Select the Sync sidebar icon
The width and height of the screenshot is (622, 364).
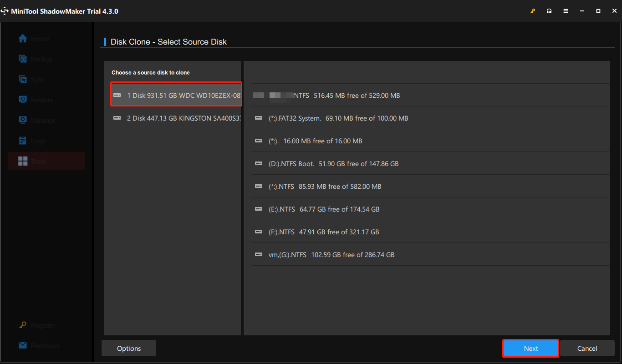[22, 79]
